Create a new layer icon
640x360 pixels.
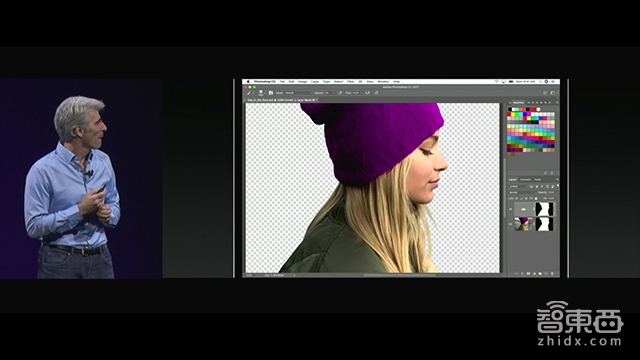click(x=546, y=273)
